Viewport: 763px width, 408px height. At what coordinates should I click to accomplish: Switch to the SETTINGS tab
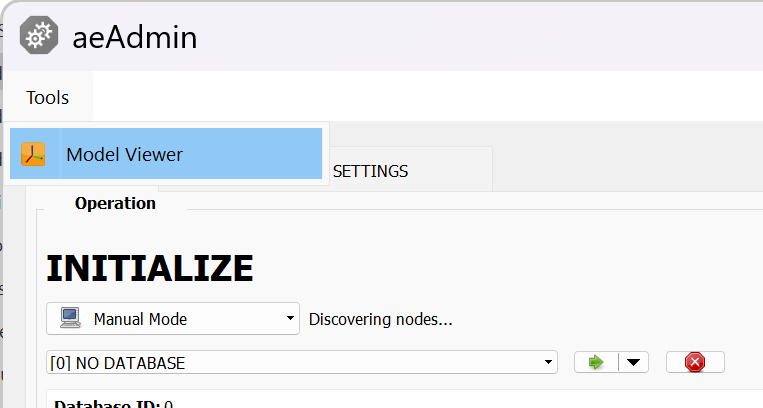(x=370, y=171)
